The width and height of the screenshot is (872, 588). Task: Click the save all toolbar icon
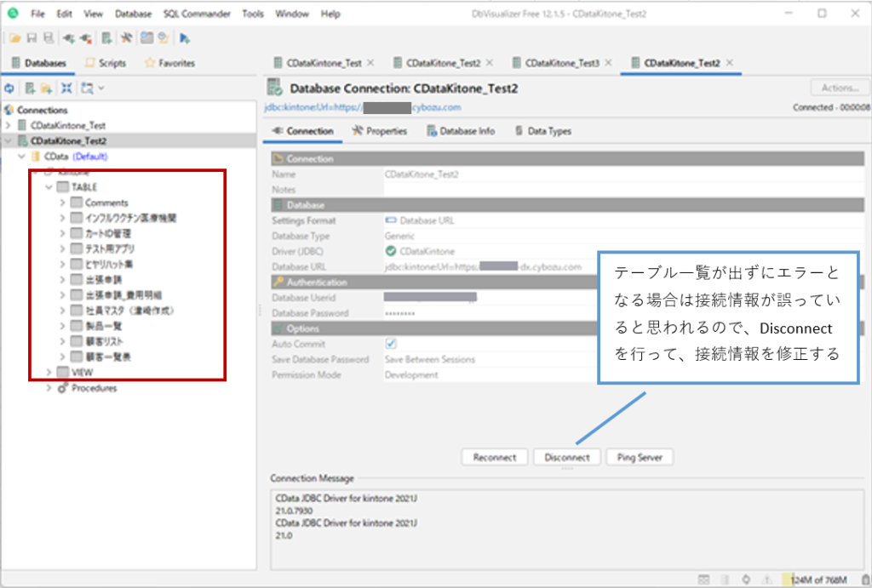[49, 38]
